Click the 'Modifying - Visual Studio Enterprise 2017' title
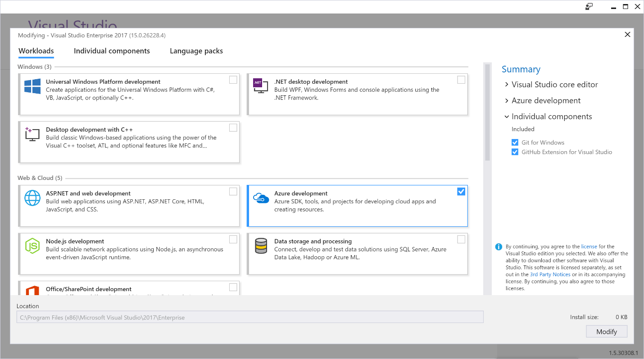Viewport: 644px width, 359px height. 92,35
